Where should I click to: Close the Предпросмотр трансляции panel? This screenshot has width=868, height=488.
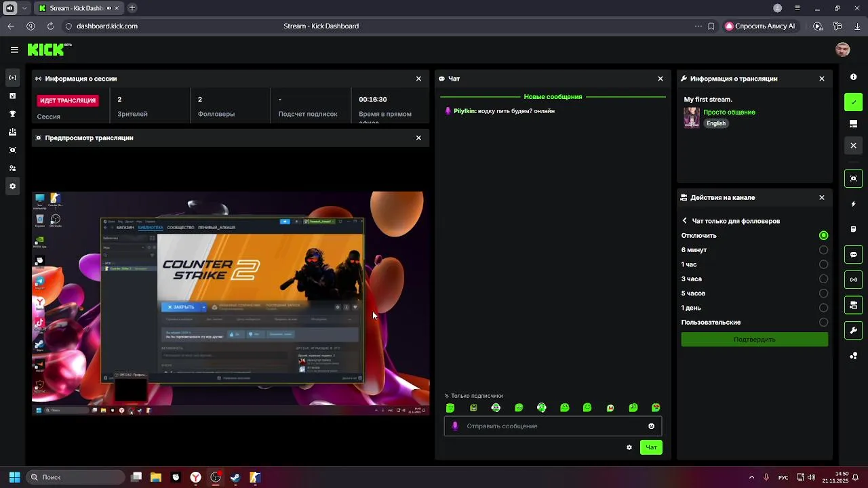pyautogui.click(x=418, y=138)
